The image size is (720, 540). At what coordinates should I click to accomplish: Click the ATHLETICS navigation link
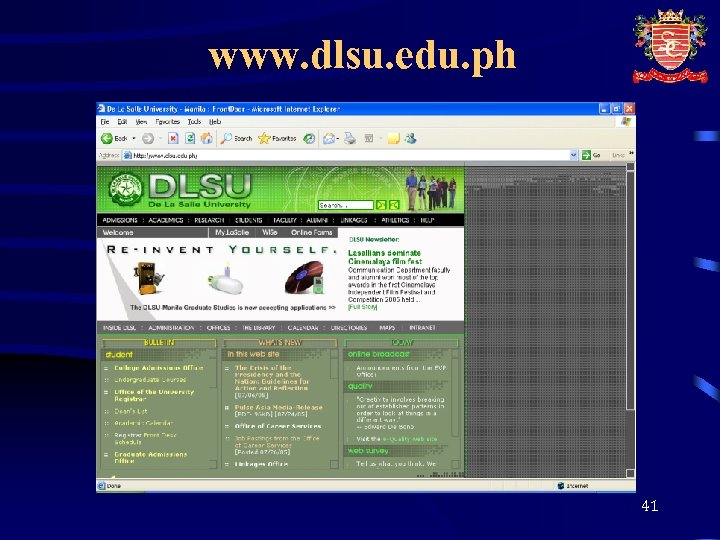pos(395,220)
